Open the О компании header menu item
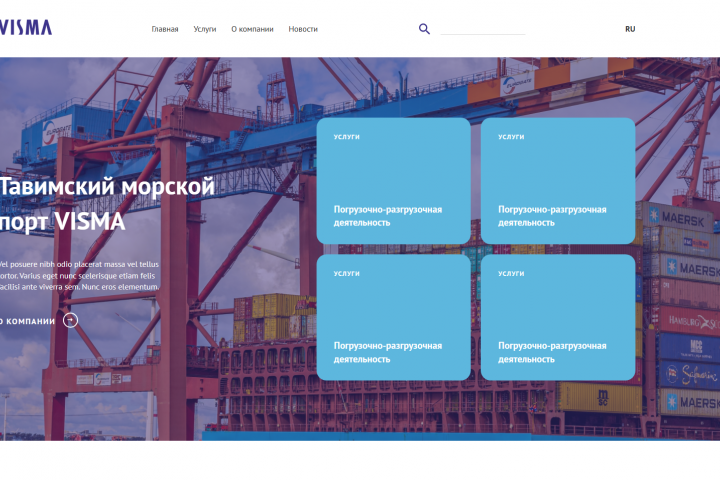 point(252,29)
